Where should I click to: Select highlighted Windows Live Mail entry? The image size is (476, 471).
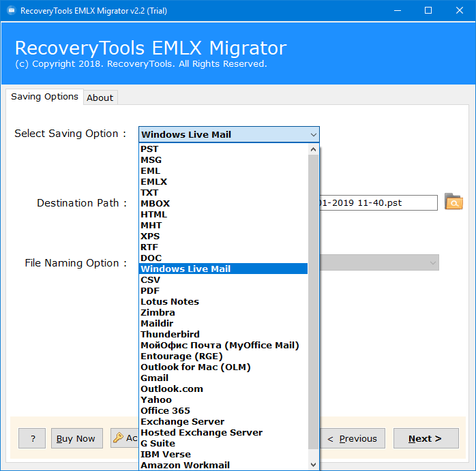[223, 269]
